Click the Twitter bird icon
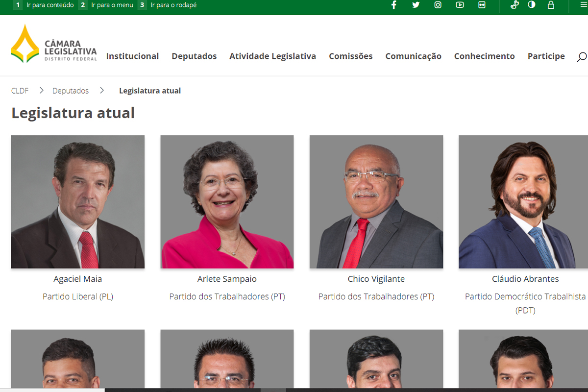Screen dimensions: 588x392 416,5
